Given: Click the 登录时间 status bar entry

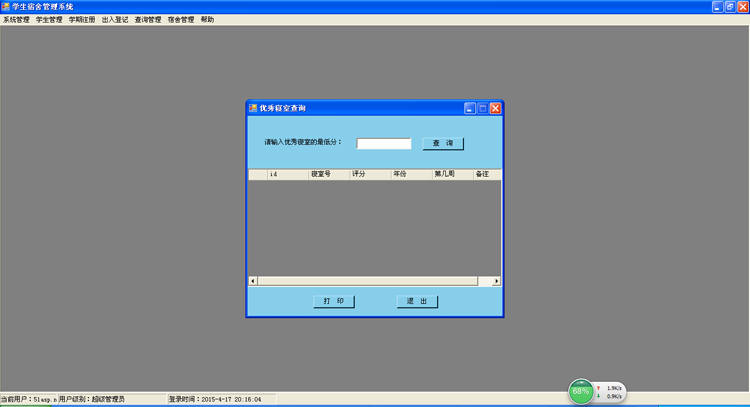Looking at the screenshot, I should point(221,399).
